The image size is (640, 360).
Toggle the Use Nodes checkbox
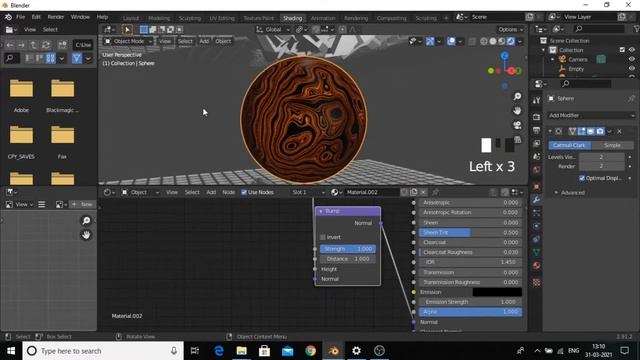pyautogui.click(x=244, y=192)
